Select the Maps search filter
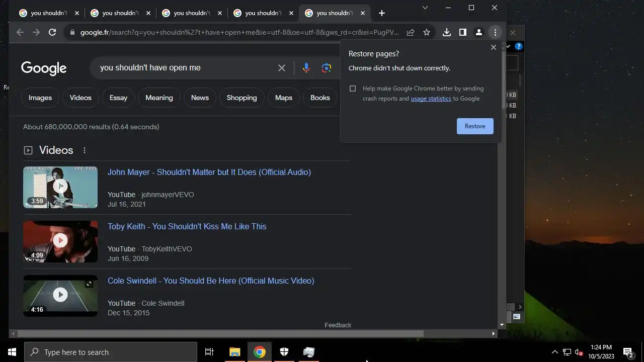Screen dimensions: 644x362 [x=284, y=98]
